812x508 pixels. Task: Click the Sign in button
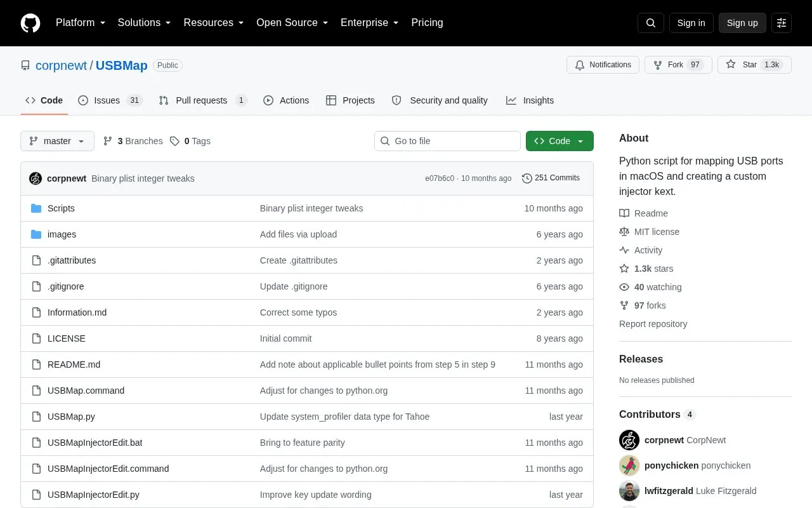coord(691,23)
